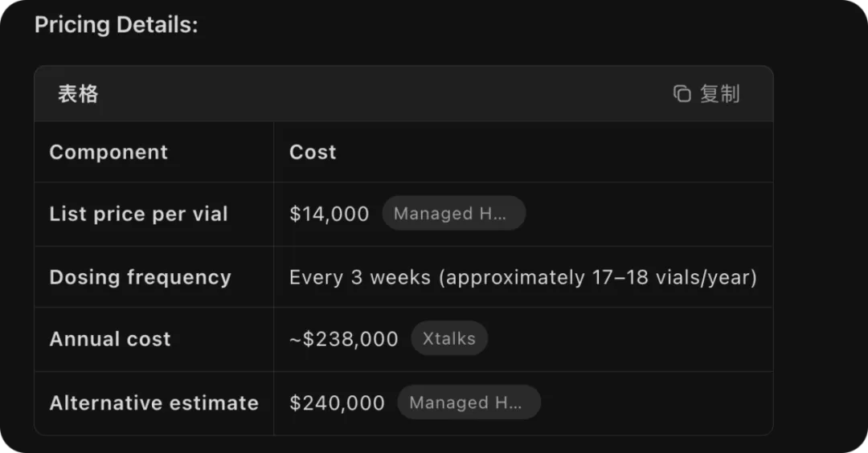Select the Annual cost row label

110,339
